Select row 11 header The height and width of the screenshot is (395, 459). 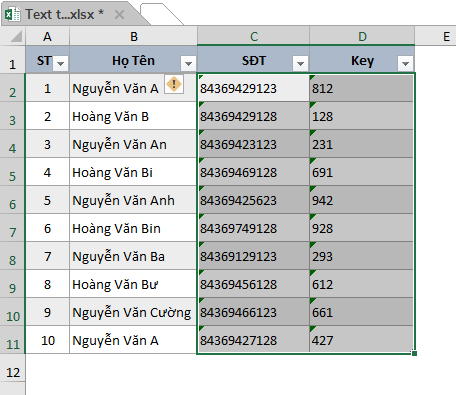13,340
